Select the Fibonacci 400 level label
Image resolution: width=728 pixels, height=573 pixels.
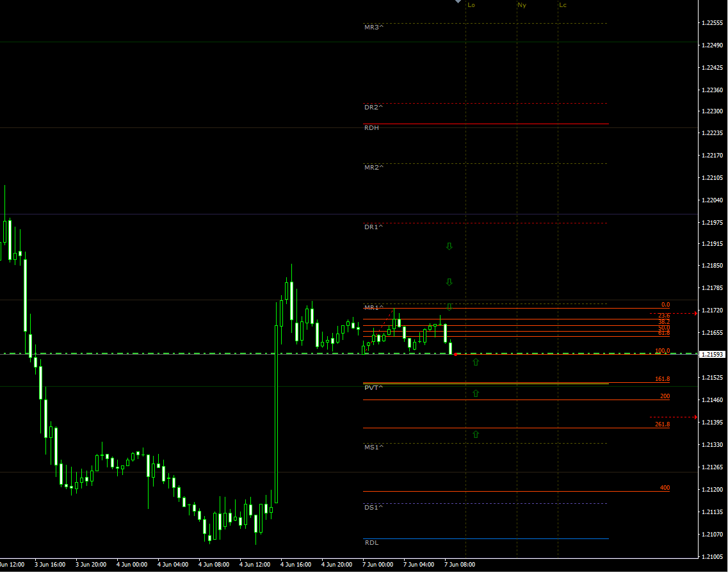click(x=665, y=488)
